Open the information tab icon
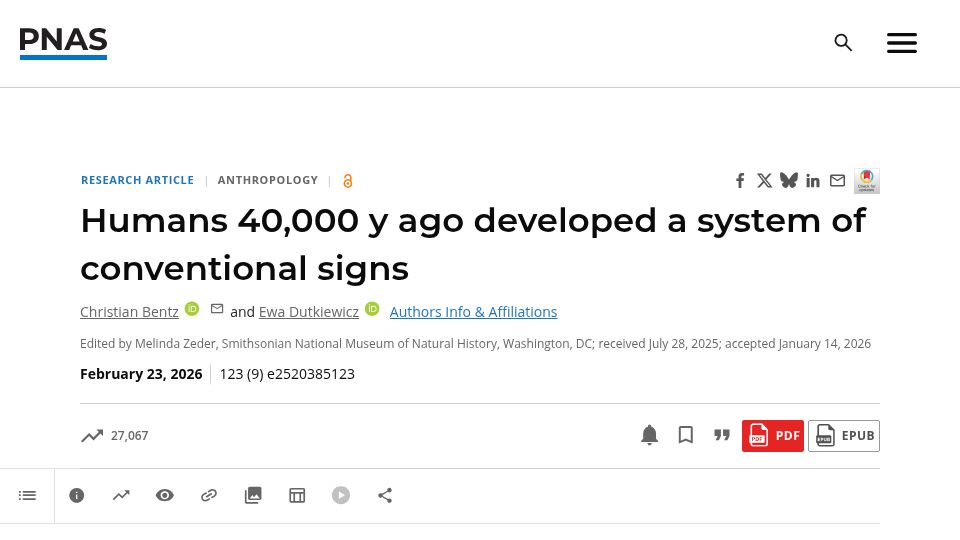The height and width of the screenshot is (540, 960). click(x=77, y=495)
